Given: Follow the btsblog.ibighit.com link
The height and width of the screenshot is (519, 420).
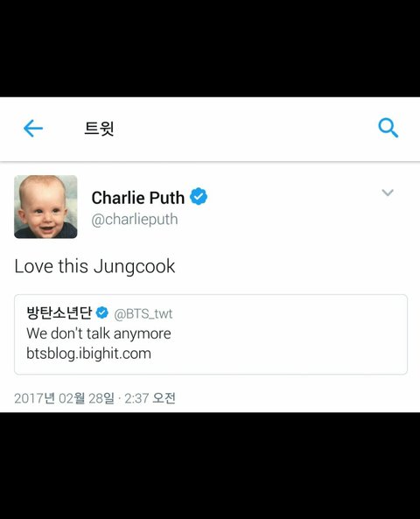Looking at the screenshot, I should coord(88,354).
